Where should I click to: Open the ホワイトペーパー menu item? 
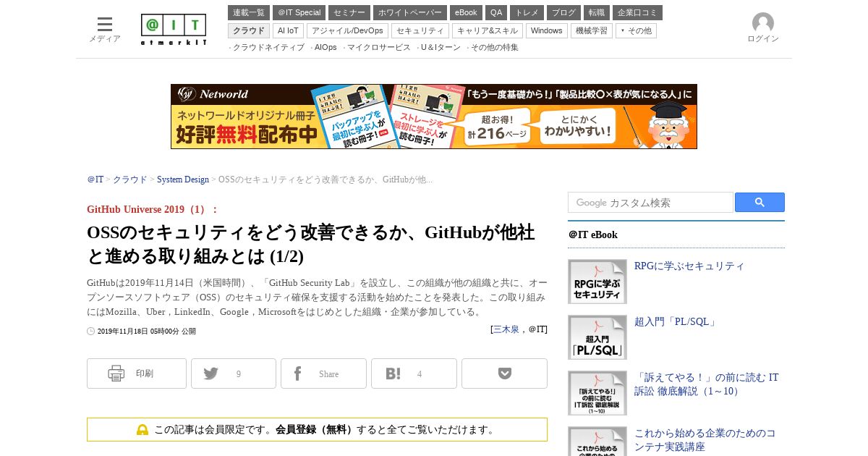click(x=410, y=12)
